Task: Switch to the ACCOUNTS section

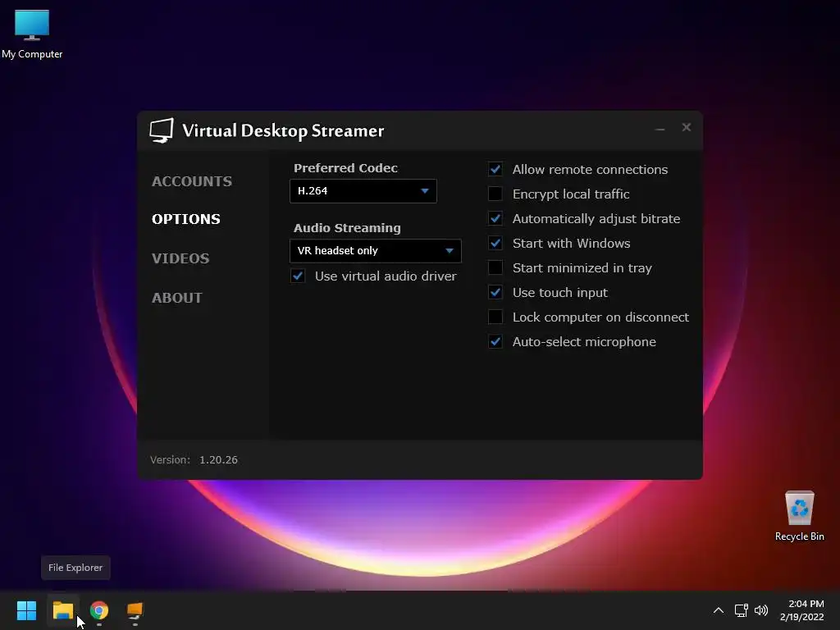Action: 192,181
